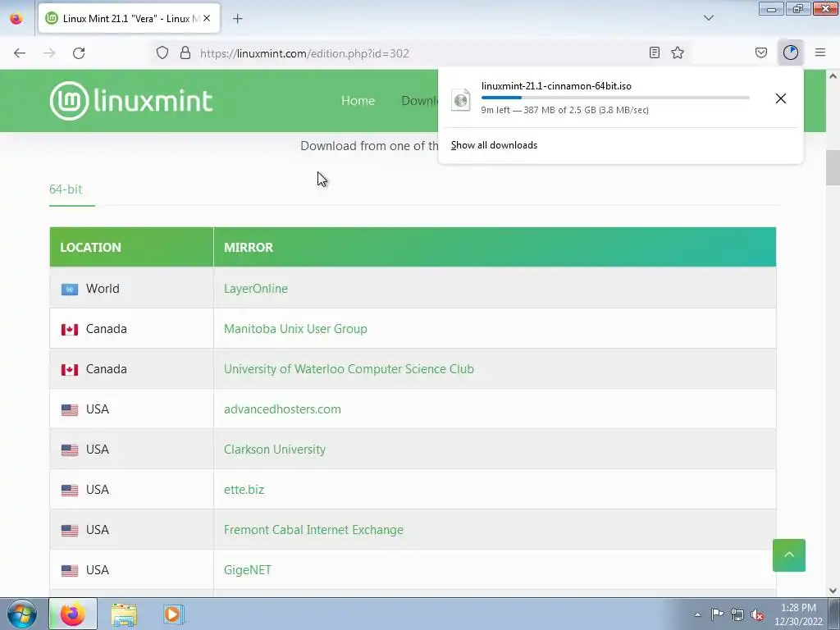Click the Firefox icon at window top-left

coord(16,18)
